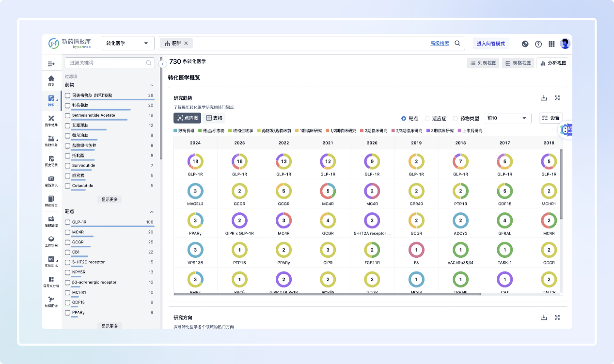Screen dimensions: 614x364
Task: Expand 研究趋势 chart to fullscreen
Action: [557, 98]
